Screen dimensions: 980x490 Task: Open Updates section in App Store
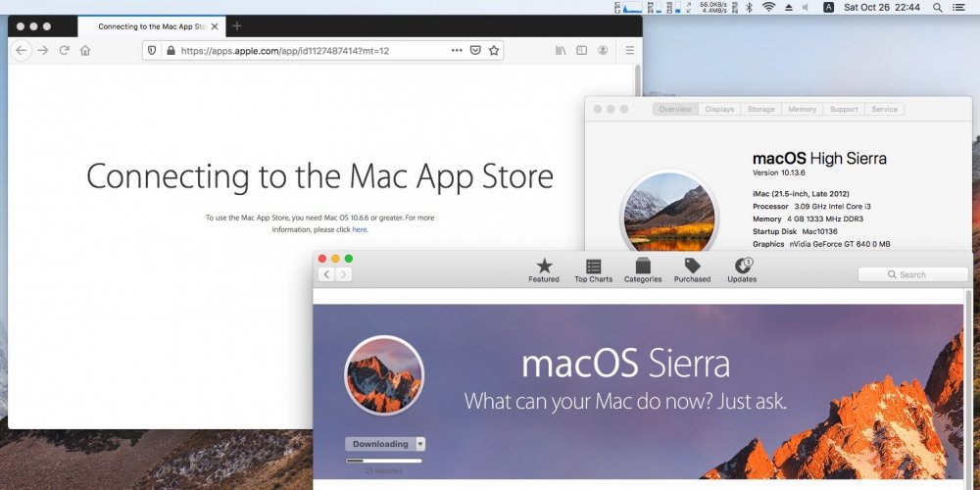tap(742, 270)
